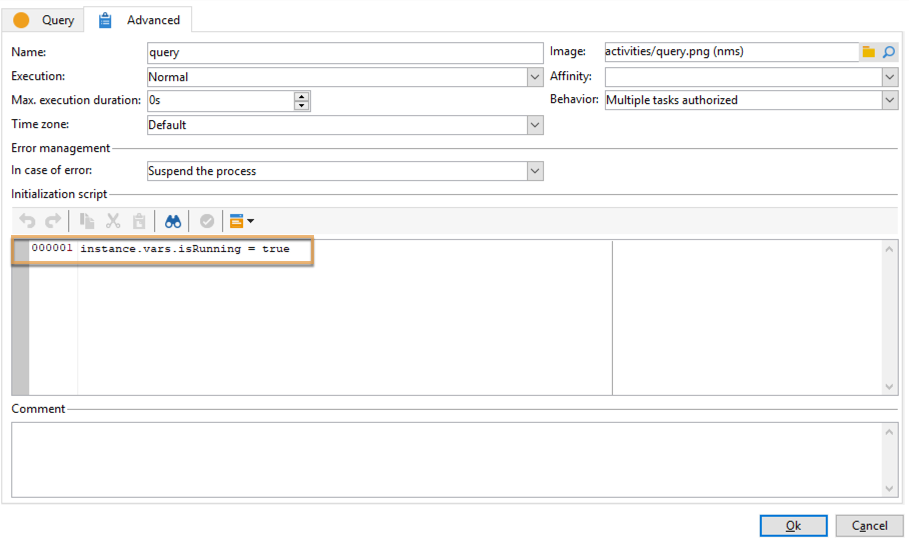909x542 pixels.
Task: Click inside the Comment text area
Action: coord(446,460)
